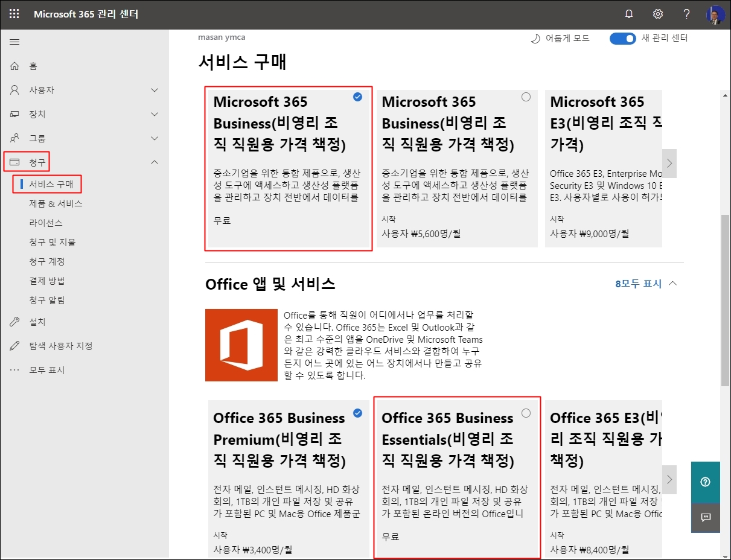The height and width of the screenshot is (560, 731).
Task: Show next Microsoft 365 cards arrow
Action: point(669,163)
